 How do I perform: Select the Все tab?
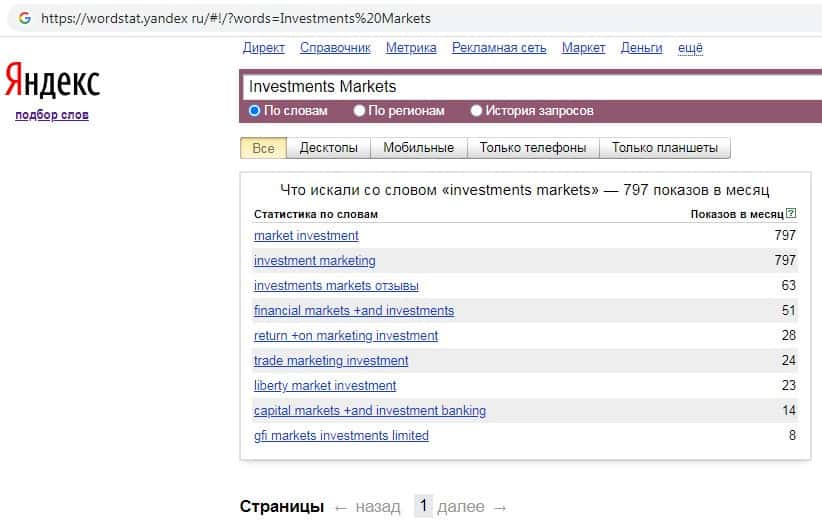click(x=263, y=148)
